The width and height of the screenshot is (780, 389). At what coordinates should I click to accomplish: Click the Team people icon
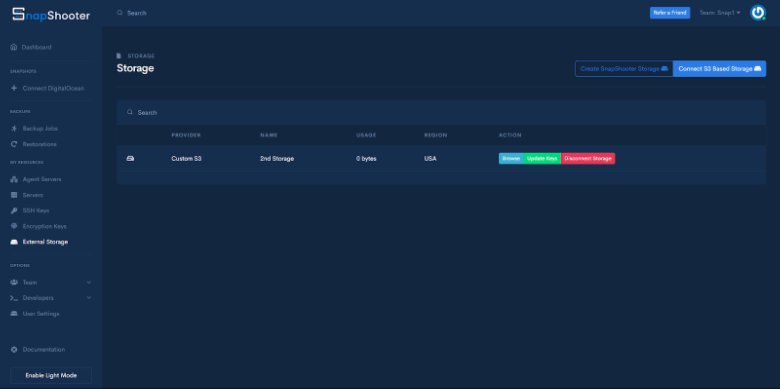click(x=14, y=282)
